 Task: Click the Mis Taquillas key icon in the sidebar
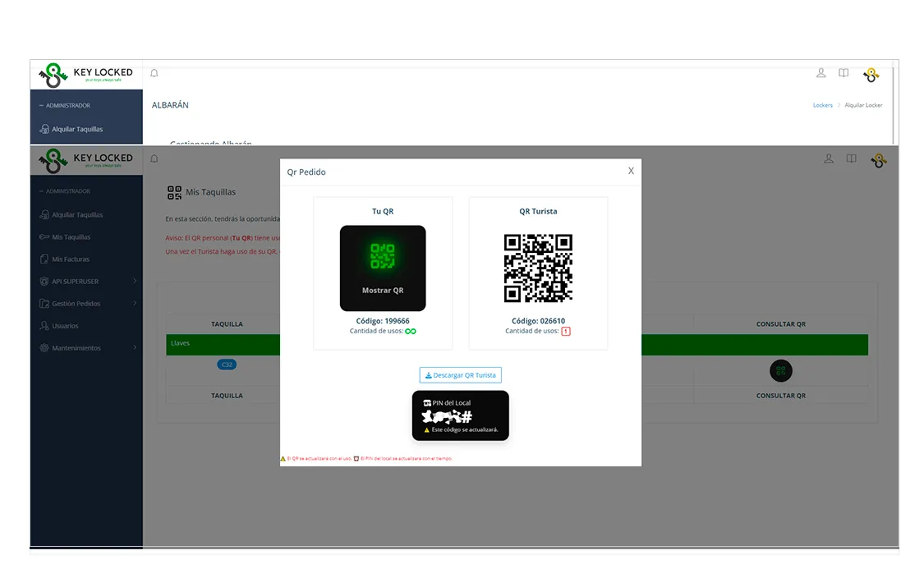coord(44,236)
